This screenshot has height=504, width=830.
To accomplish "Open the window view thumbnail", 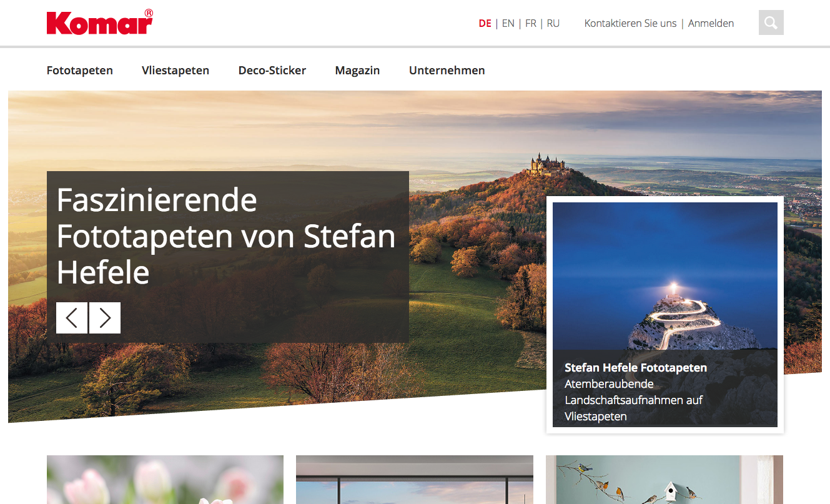I will 415,480.
